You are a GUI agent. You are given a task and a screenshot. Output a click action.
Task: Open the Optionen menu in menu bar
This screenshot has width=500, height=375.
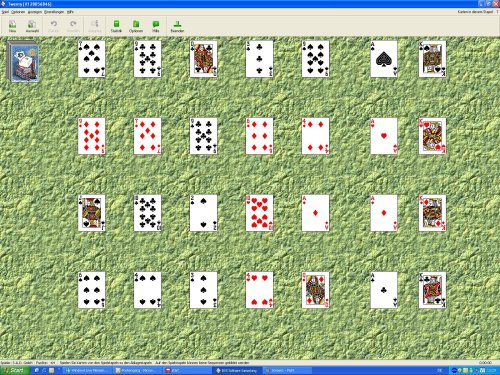click(18, 12)
